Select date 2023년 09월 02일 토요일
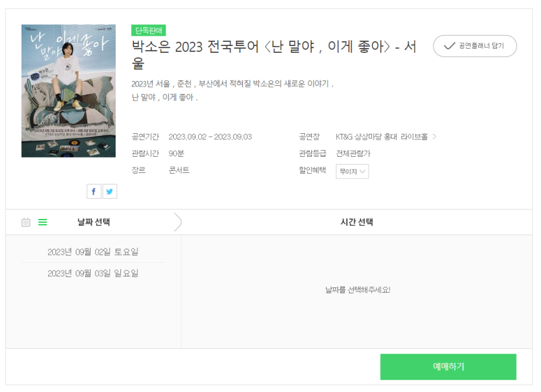Screen dimensions: 541x392 point(93,252)
